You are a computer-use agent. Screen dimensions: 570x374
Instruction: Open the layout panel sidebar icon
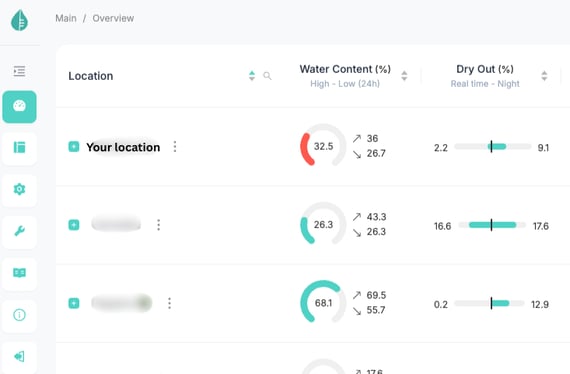click(x=19, y=147)
